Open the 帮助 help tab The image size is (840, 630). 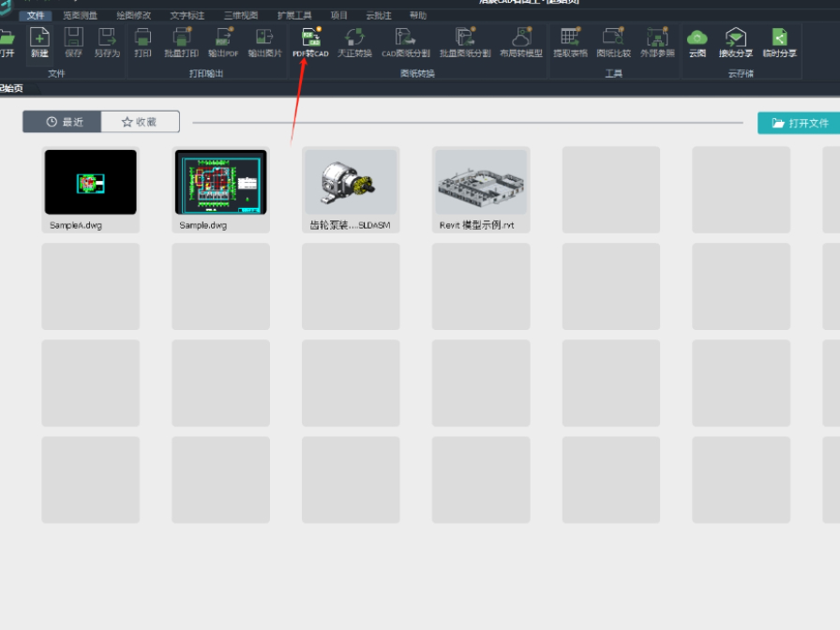[418, 16]
